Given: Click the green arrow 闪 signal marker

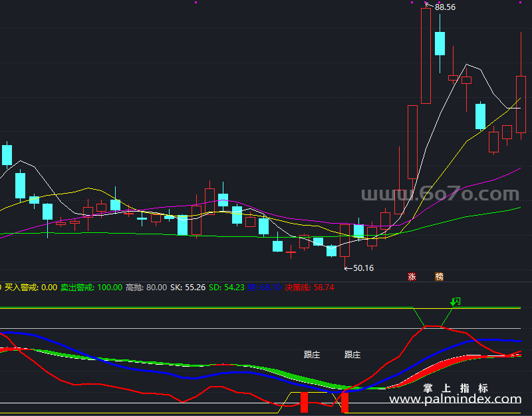Looking at the screenshot, I should point(456,302).
